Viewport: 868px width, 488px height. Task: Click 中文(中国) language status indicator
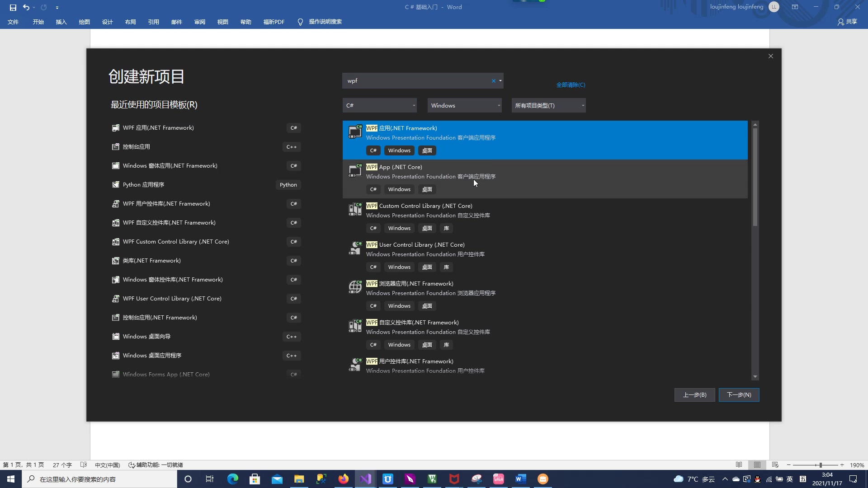[107, 465]
